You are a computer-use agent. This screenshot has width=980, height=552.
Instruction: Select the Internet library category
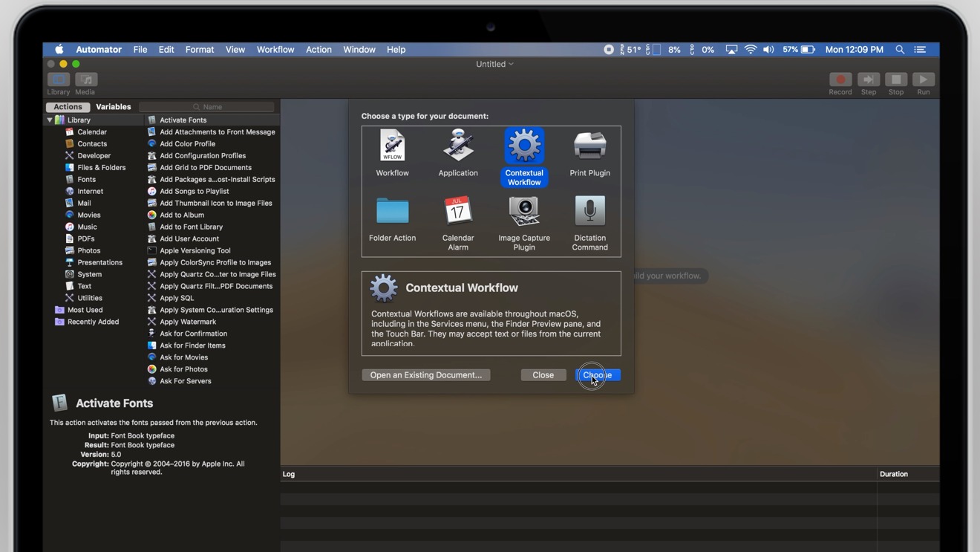click(90, 191)
